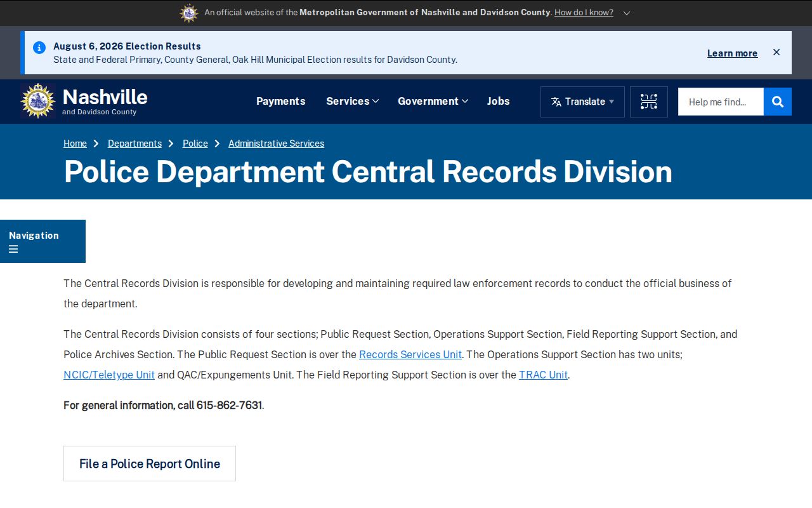Click the magnifying glass search button
Screen dimensions: 812x508
pos(778,102)
